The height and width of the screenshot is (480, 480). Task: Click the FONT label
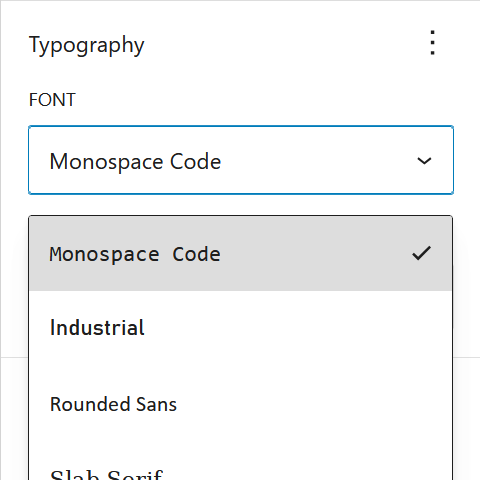pyautogui.click(x=52, y=100)
